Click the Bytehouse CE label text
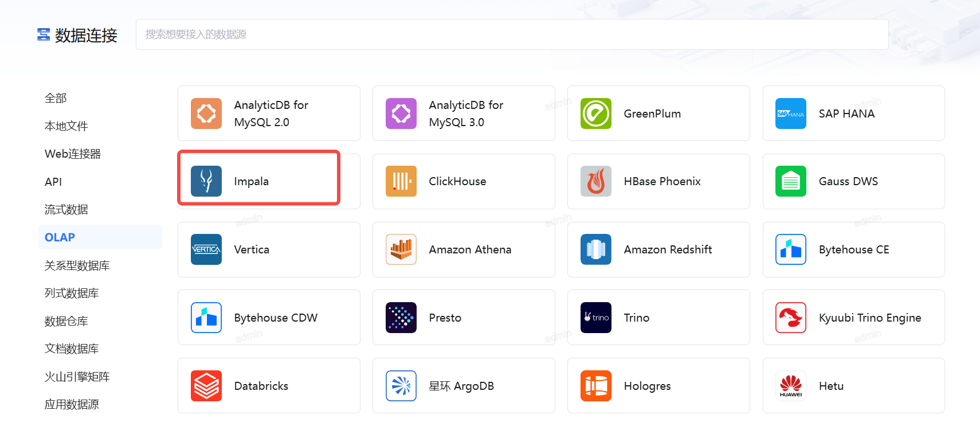Image resolution: width=980 pixels, height=438 pixels. coord(854,249)
